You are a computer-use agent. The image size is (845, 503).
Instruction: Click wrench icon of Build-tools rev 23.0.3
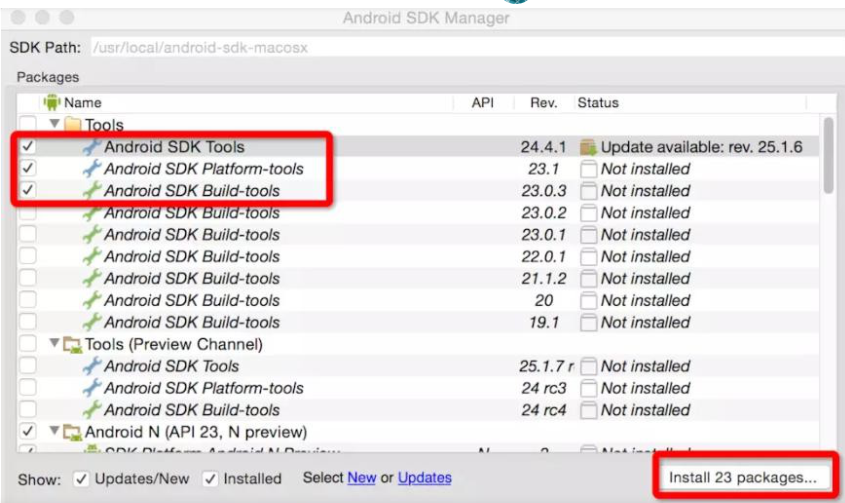pyautogui.click(x=92, y=190)
